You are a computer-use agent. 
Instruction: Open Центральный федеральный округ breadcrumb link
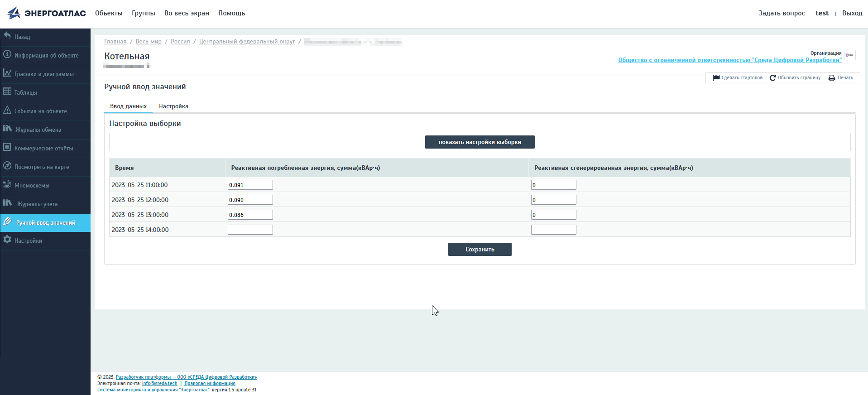tap(247, 42)
